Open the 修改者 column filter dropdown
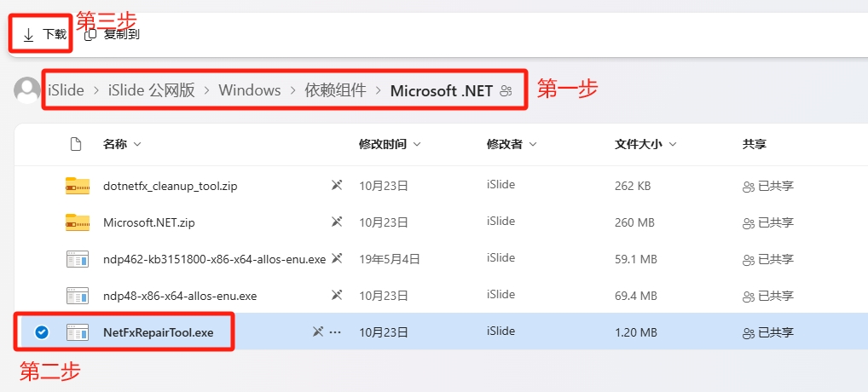The height and width of the screenshot is (392, 868). click(533, 145)
